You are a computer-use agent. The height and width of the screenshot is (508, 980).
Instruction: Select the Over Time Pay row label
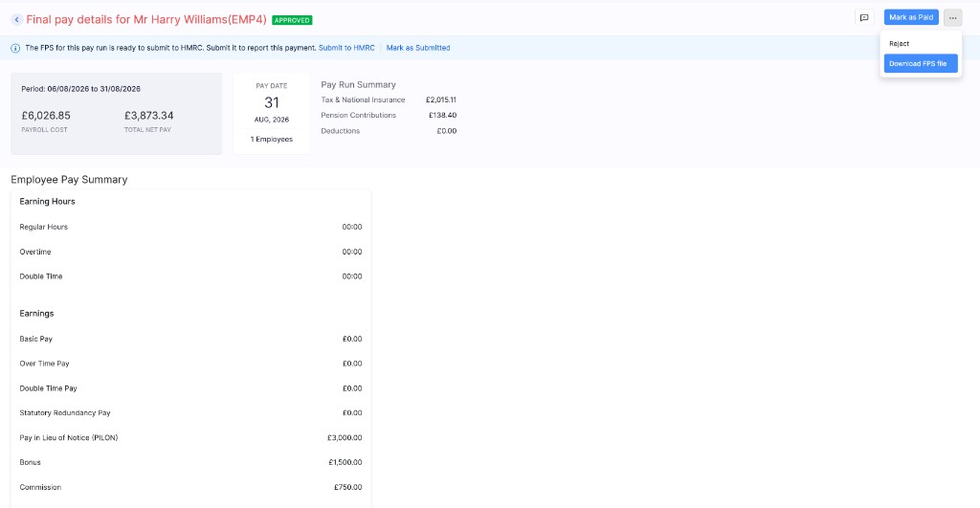pyautogui.click(x=44, y=364)
